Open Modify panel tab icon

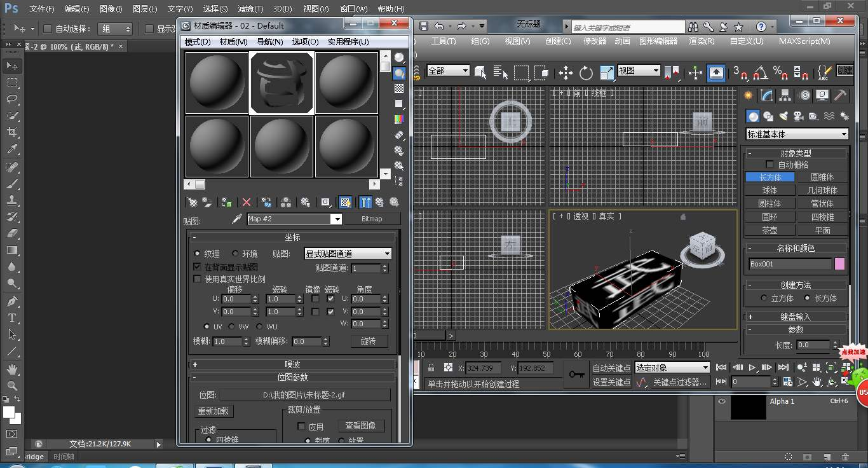768,95
